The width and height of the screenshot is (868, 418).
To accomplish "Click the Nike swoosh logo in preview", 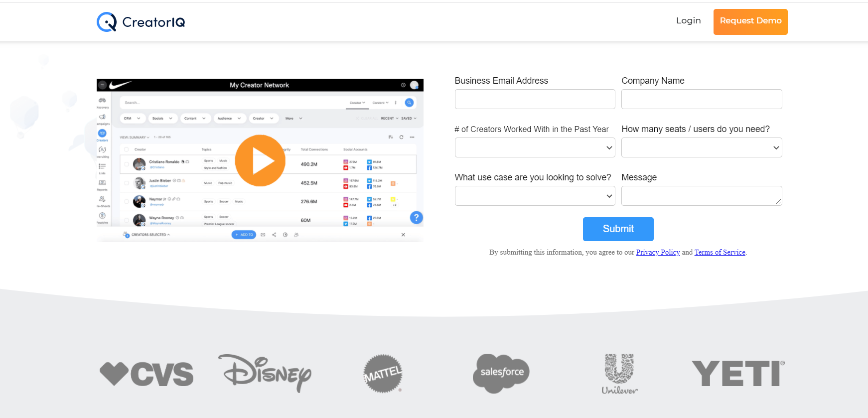I will click(120, 85).
